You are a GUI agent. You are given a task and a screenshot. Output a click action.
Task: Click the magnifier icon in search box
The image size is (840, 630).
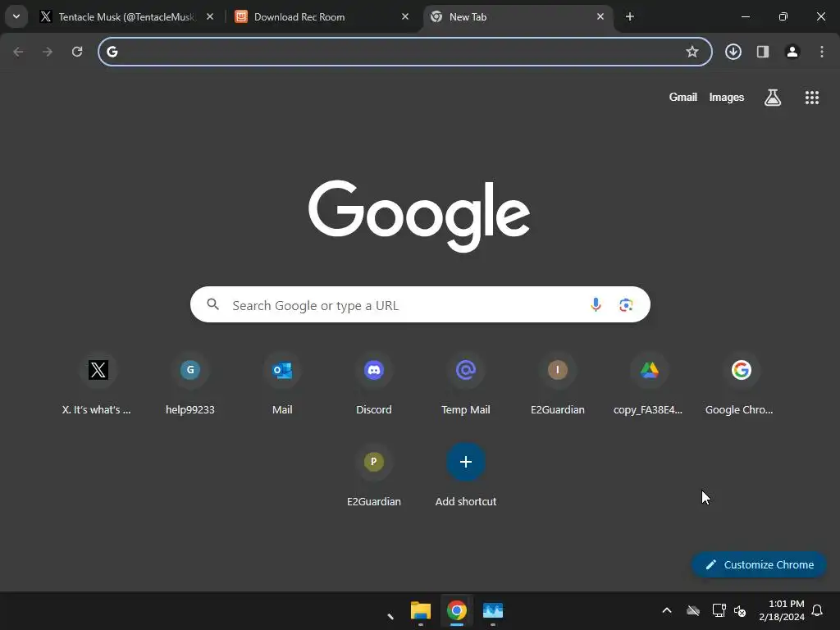click(212, 304)
